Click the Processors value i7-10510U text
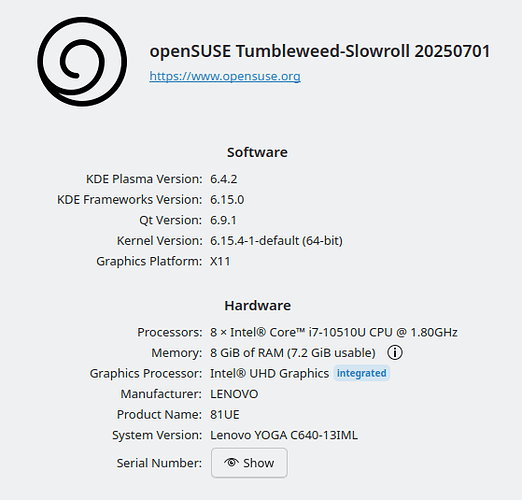This screenshot has height=500, width=522. pos(334,332)
